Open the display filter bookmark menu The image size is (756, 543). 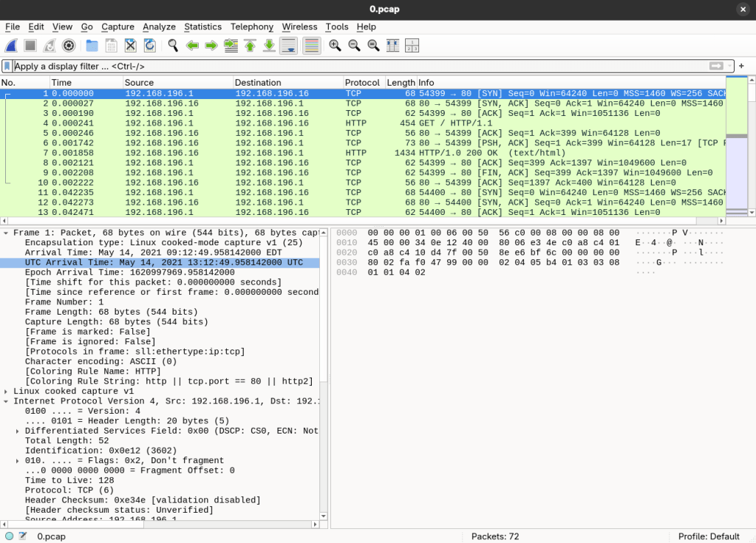coord(7,66)
